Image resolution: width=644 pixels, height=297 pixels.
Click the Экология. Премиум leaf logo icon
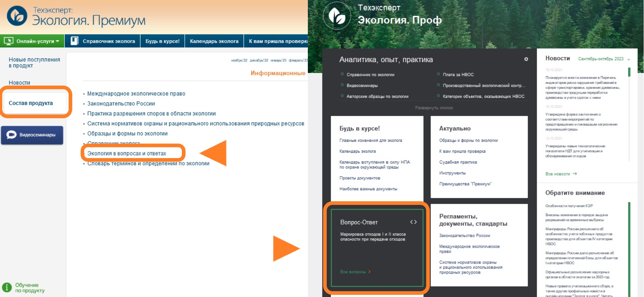point(17,16)
